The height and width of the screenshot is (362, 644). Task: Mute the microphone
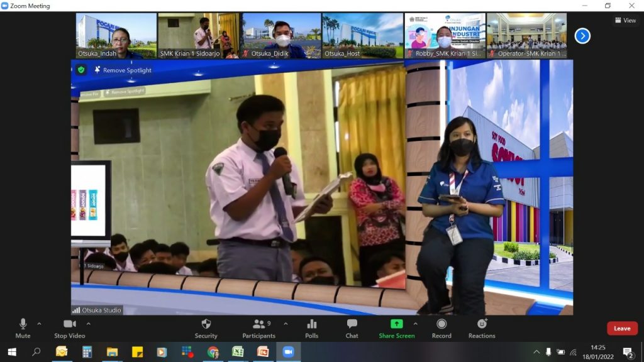coord(23,328)
